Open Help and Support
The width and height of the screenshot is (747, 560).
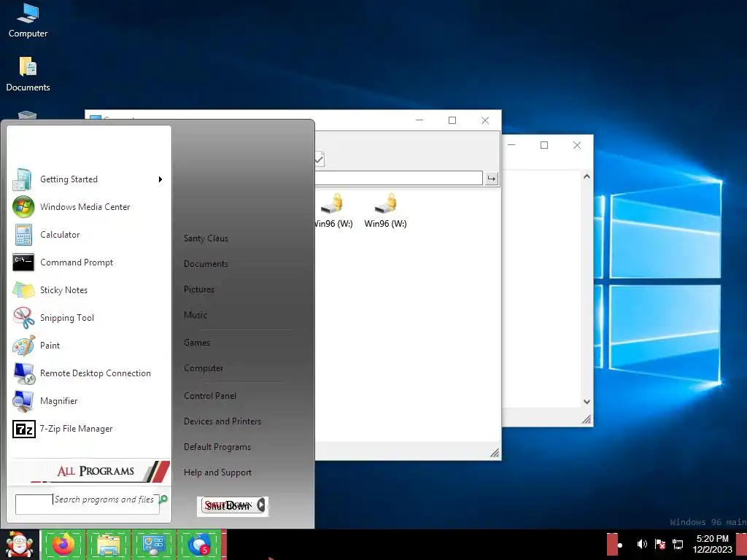pos(217,472)
